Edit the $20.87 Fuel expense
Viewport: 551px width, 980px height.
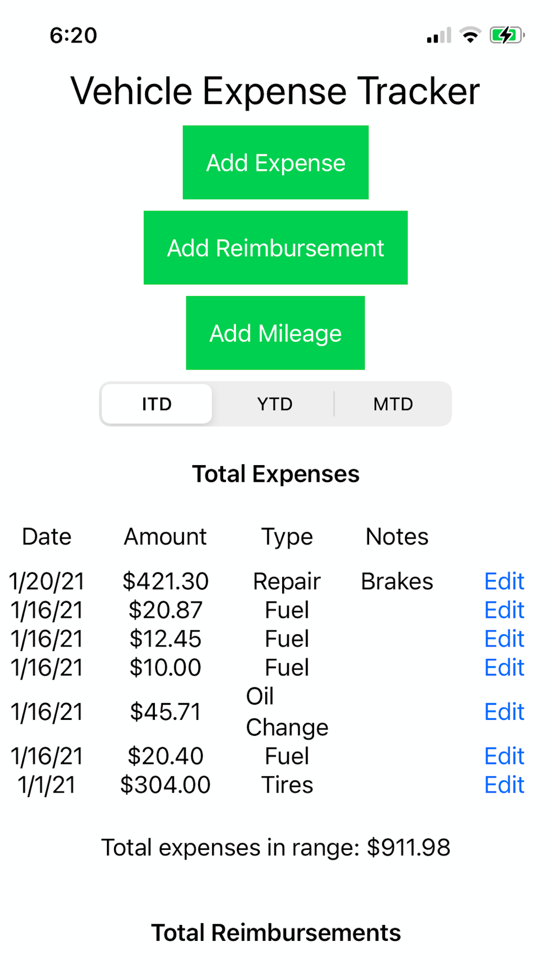click(504, 610)
